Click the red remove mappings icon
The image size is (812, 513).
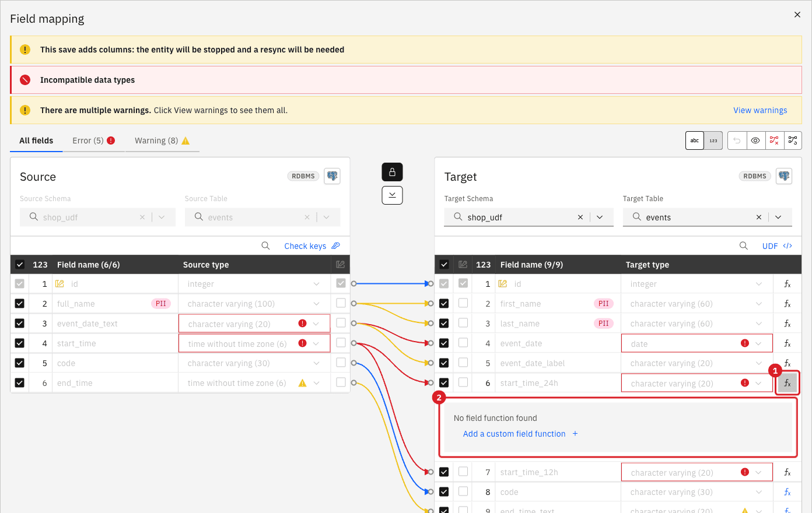(774, 140)
